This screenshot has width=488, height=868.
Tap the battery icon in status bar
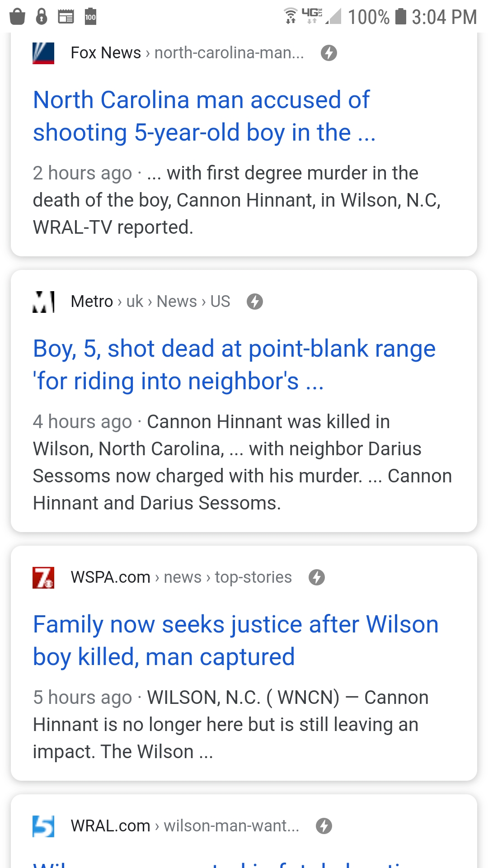click(400, 16)
